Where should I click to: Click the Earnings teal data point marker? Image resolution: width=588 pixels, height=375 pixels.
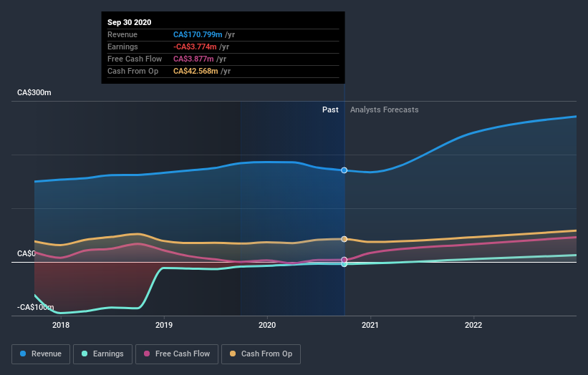[x=344, y=264]
